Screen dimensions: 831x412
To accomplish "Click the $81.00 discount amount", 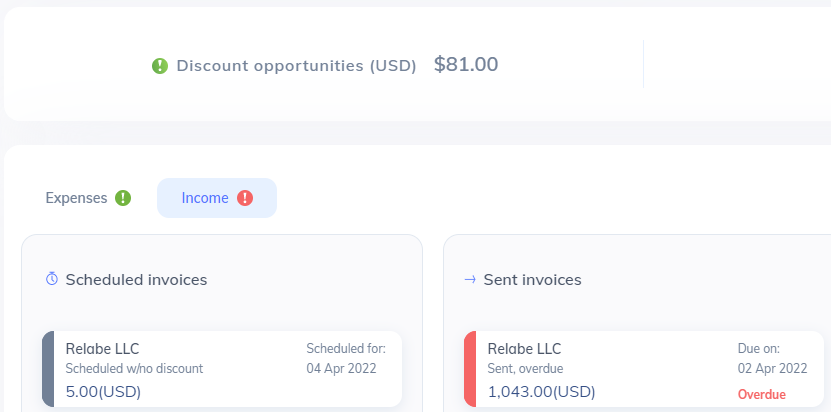I will click(466, 65).
